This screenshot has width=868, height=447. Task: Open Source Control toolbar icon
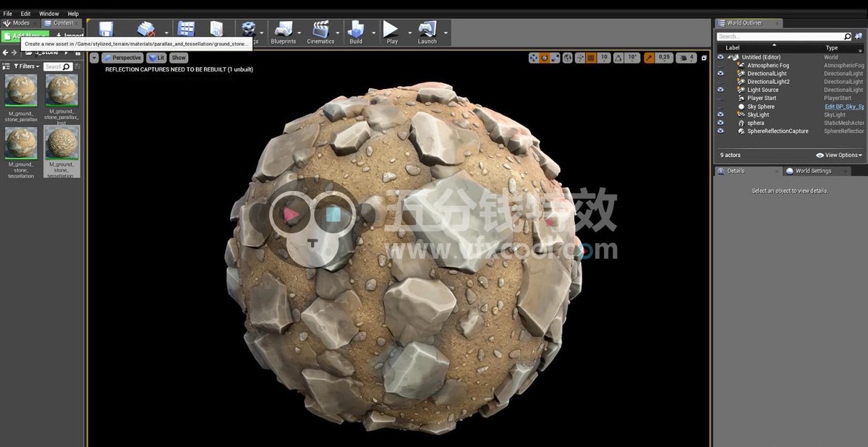(146, 30)
